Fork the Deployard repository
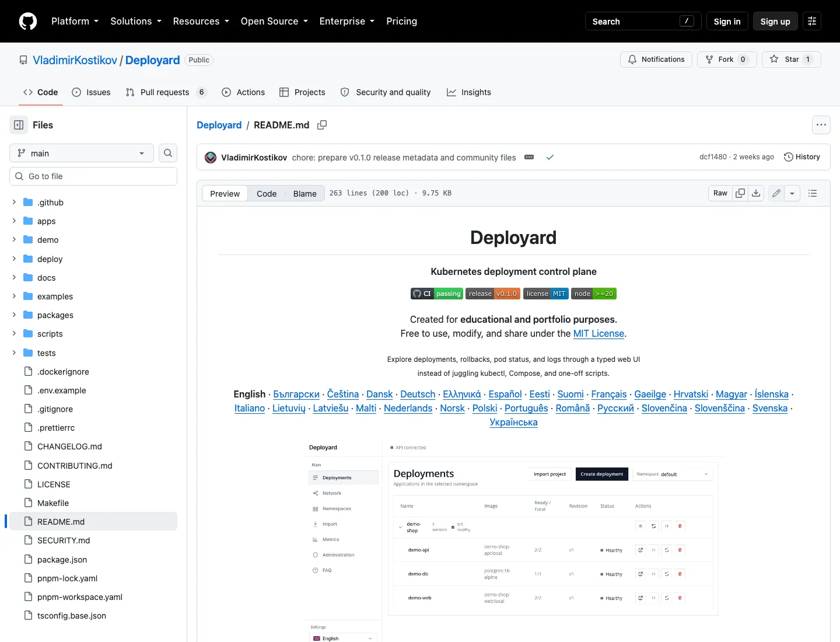This screenshot has height=642, width=840. 727,60
